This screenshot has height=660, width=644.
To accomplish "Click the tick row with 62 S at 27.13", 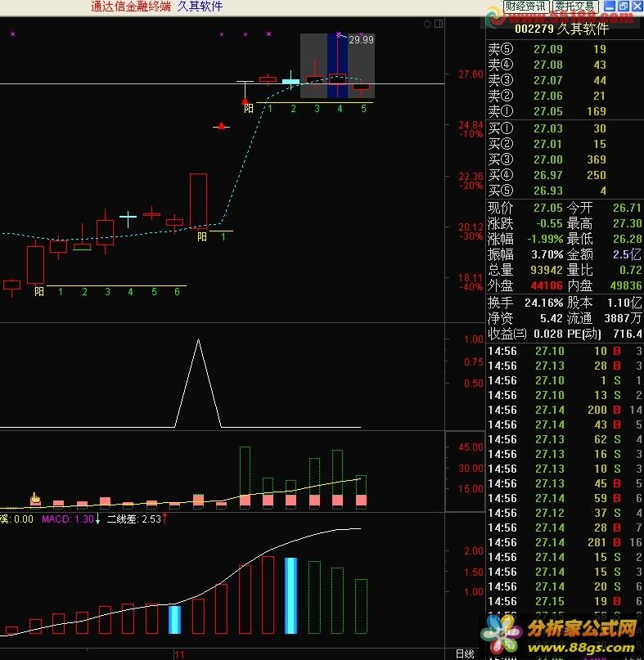I will point(565,439).
